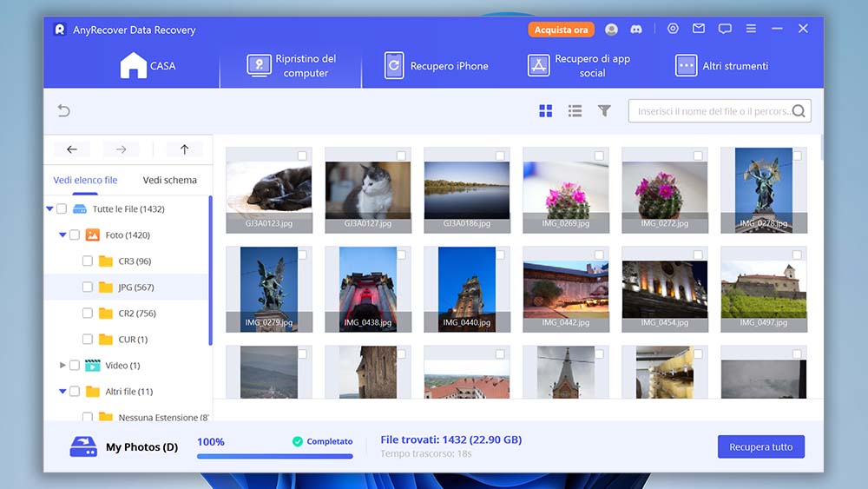The height and width of the screenshot is (489, 868).
Task: Open the CASA tab
Action: point(148,65)
